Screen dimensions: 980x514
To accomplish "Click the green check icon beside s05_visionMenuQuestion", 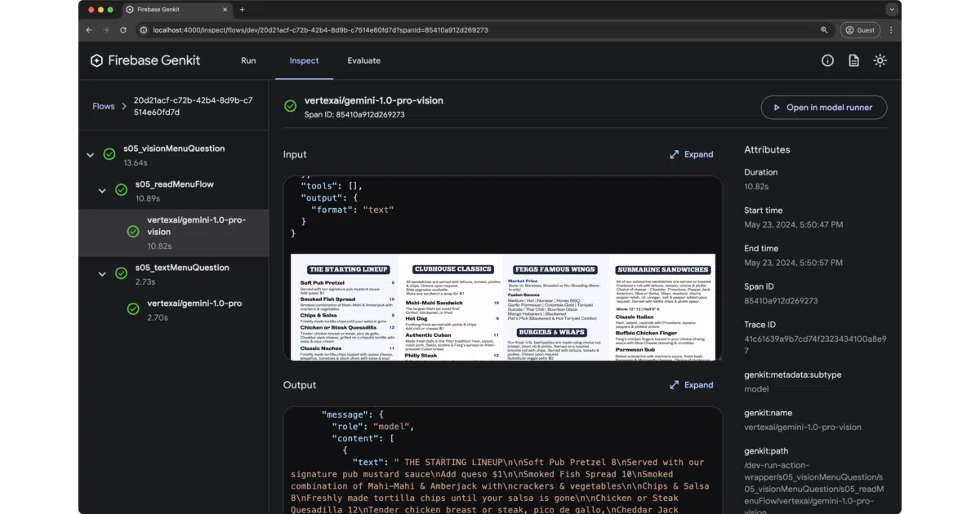I will pyautogui.click(x=109, y=154).
